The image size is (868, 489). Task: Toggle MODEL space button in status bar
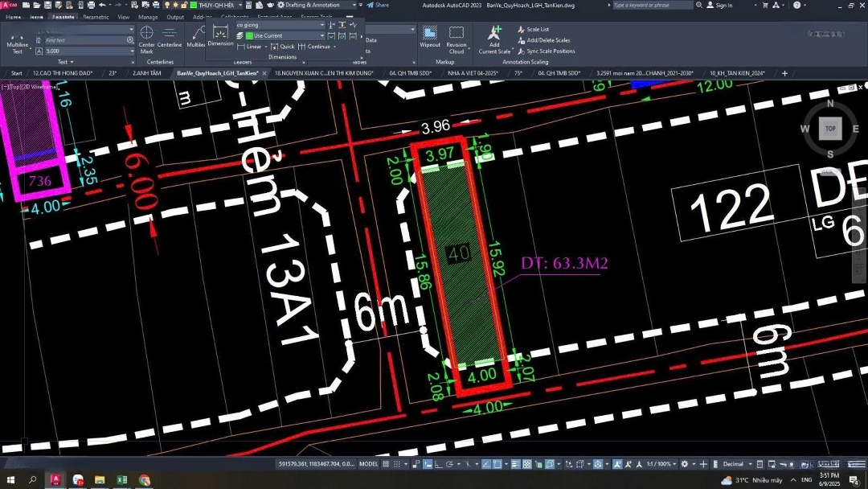pos(368,464)
